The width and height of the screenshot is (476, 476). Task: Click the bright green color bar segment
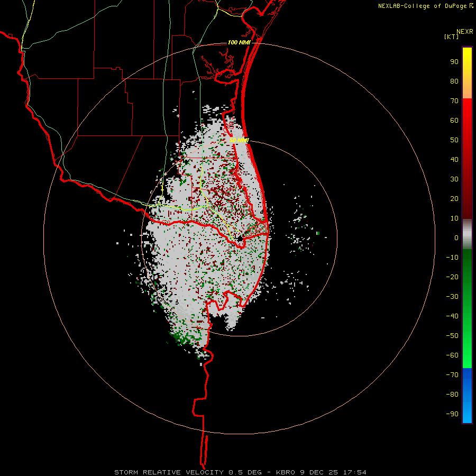coord(467,349)
